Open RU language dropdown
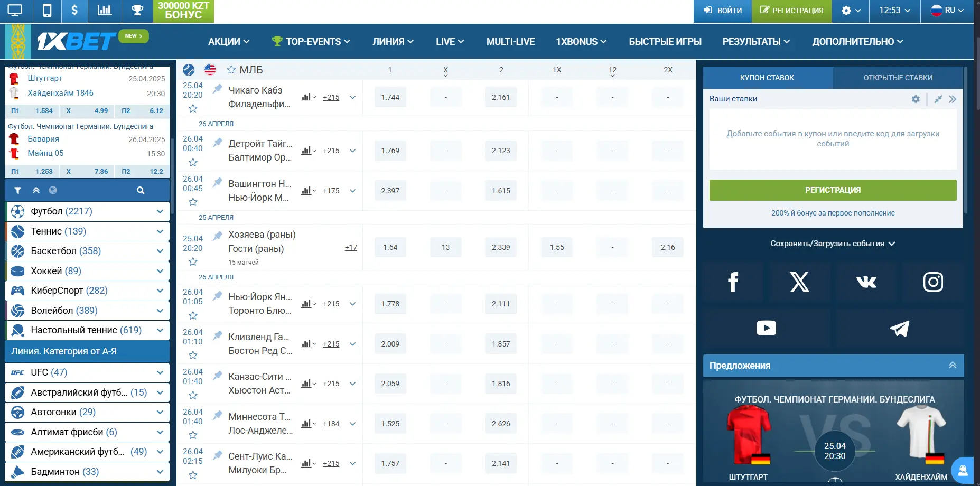This screenshot has height=486, width=980. [947, 11]
